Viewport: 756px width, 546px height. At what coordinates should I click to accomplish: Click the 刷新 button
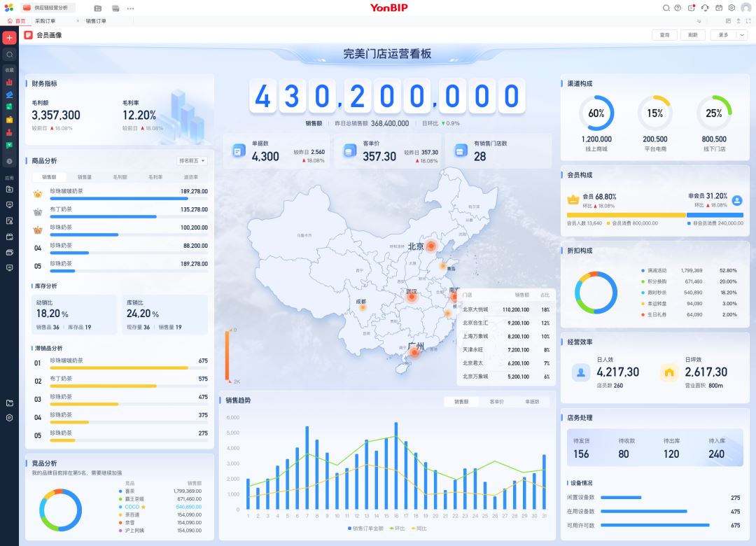point(692,35)
